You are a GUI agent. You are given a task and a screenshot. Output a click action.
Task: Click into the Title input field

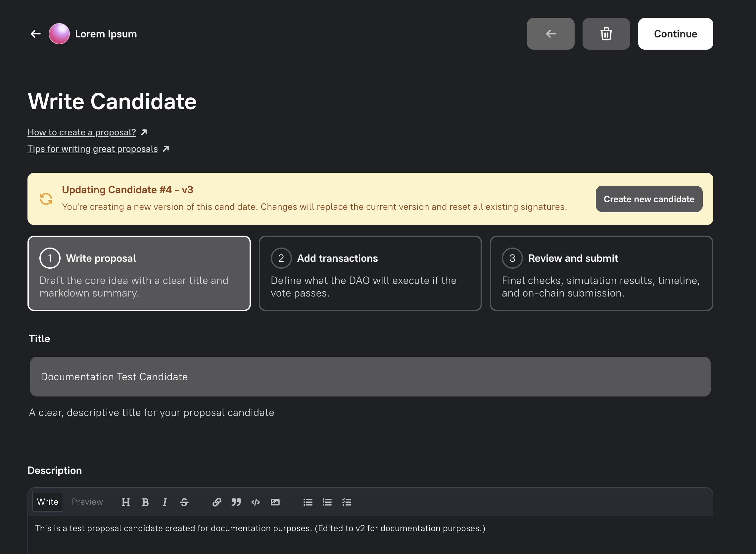(x=370, y=377)
